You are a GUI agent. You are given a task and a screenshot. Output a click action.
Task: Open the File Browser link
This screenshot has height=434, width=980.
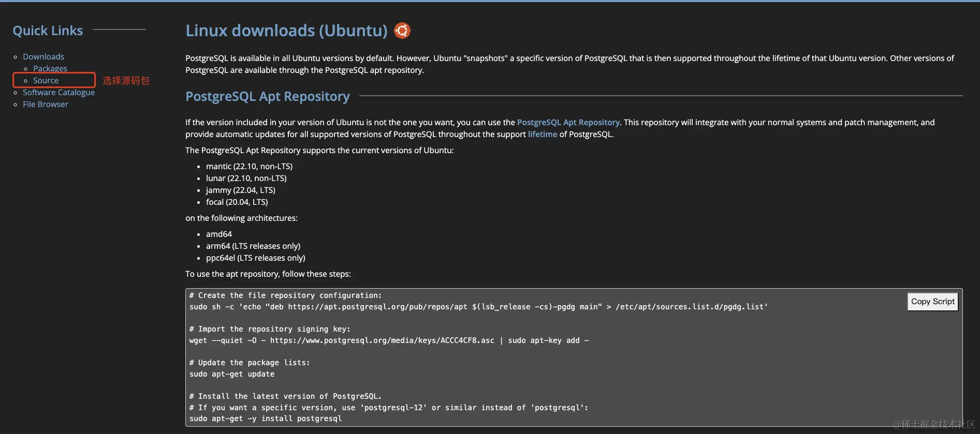tap(46, 104)
